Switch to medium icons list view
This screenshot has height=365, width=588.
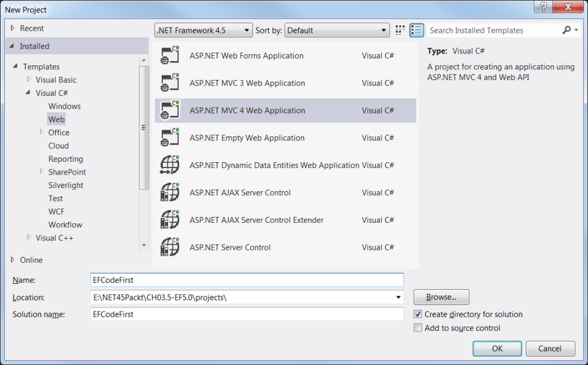point(416,30)
